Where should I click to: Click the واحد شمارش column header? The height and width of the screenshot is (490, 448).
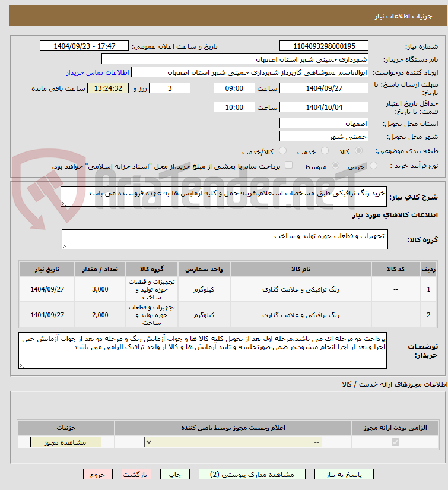coord(204,269)
